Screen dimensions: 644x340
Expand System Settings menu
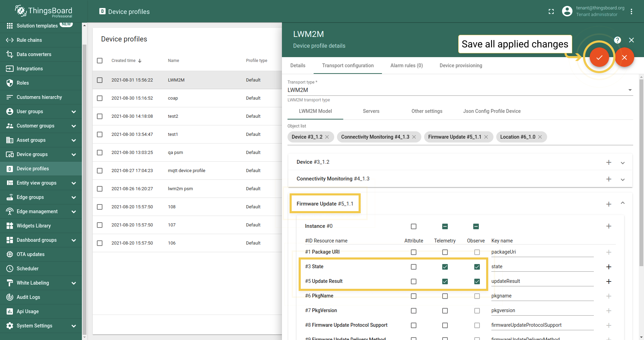(x=74, y=326)
